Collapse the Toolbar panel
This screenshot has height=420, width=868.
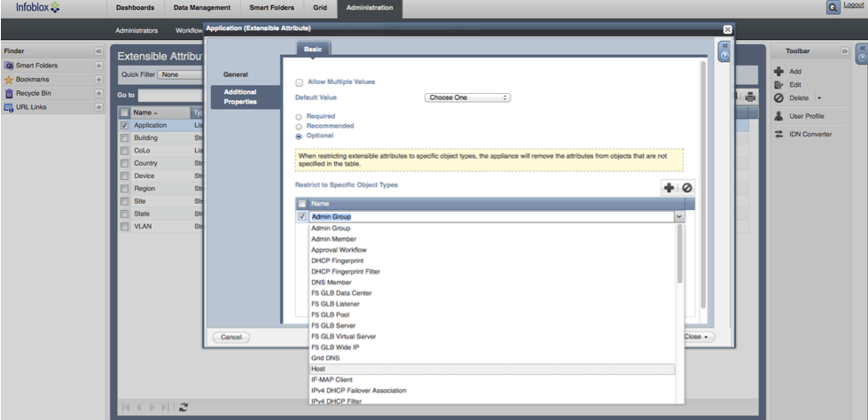844,51
